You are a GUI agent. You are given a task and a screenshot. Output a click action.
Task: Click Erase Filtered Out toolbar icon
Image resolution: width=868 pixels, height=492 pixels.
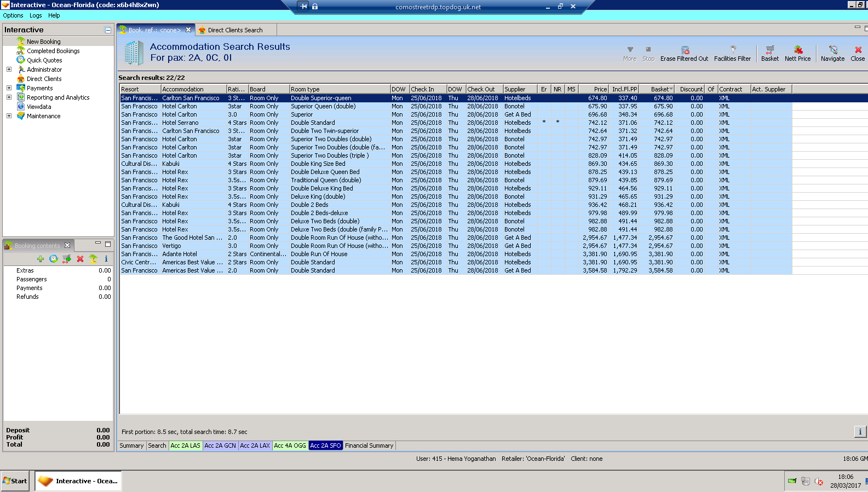coord(685,53)
